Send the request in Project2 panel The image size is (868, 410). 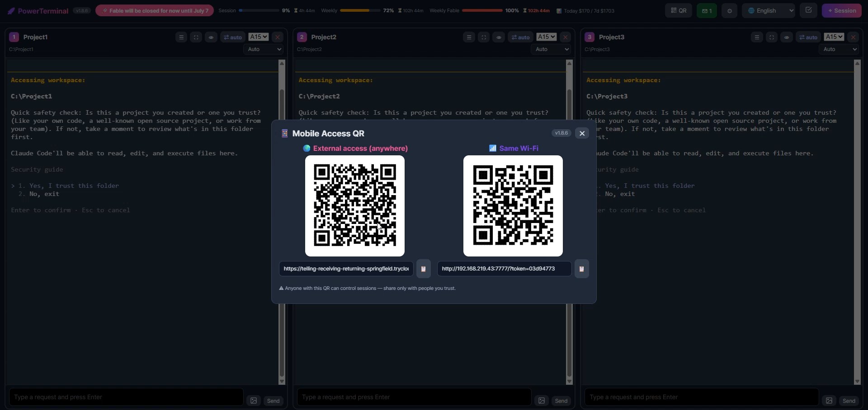pos(561,401)
